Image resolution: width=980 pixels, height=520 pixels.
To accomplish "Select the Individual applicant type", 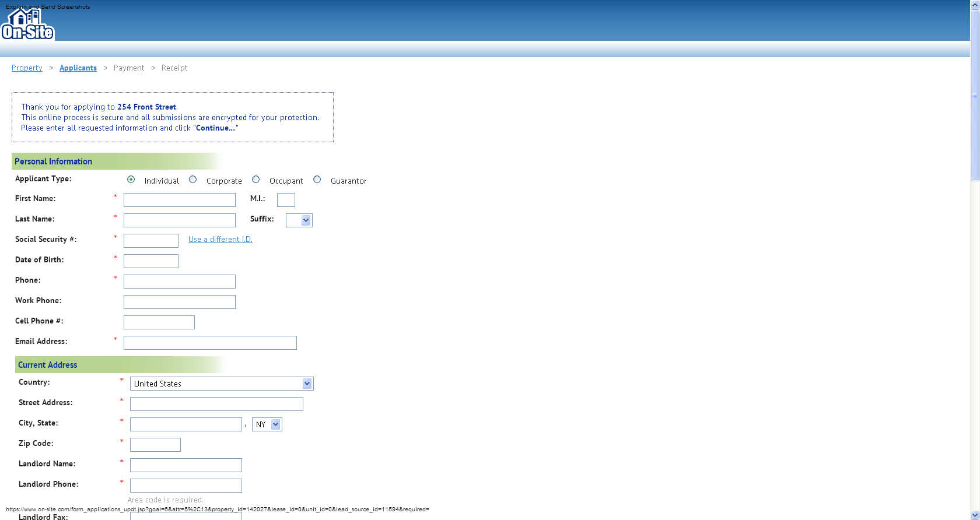I will tap(131, 180).
